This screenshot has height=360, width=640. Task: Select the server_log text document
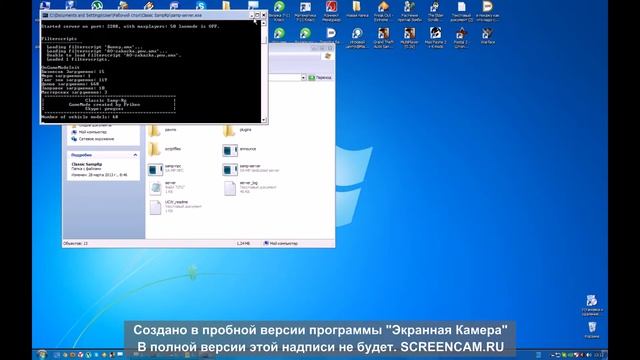point(250,188)
